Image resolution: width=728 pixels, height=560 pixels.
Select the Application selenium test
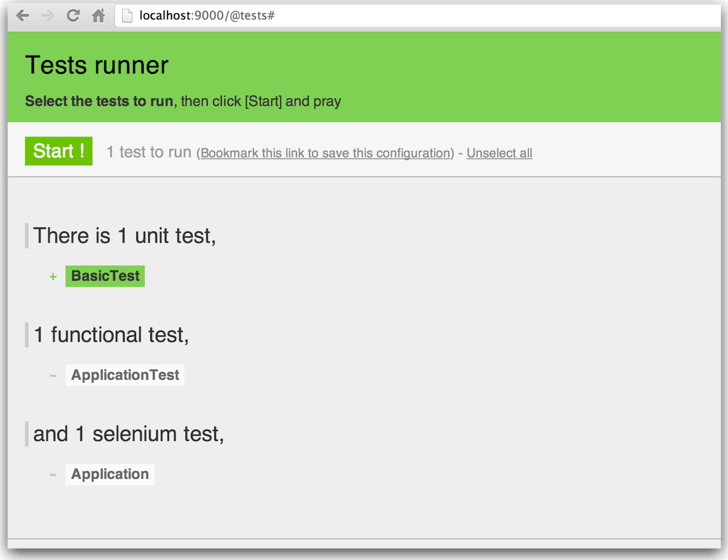point(110,474)
